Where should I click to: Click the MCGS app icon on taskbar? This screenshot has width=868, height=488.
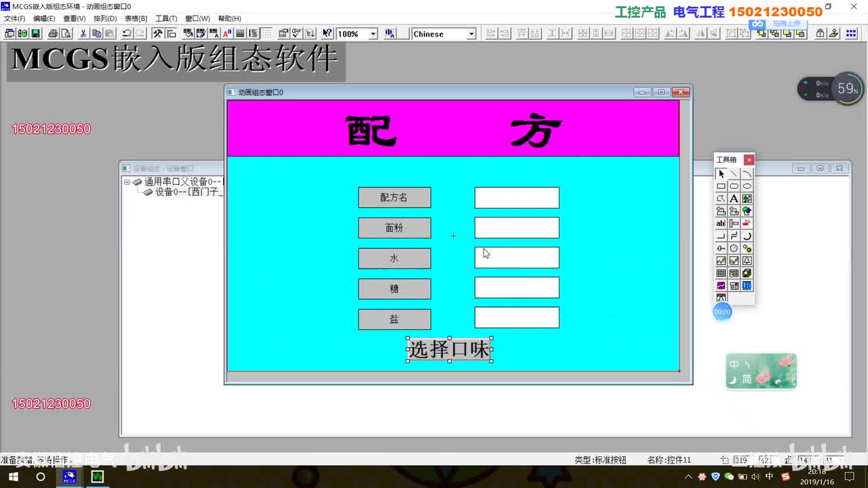point(69,476)
